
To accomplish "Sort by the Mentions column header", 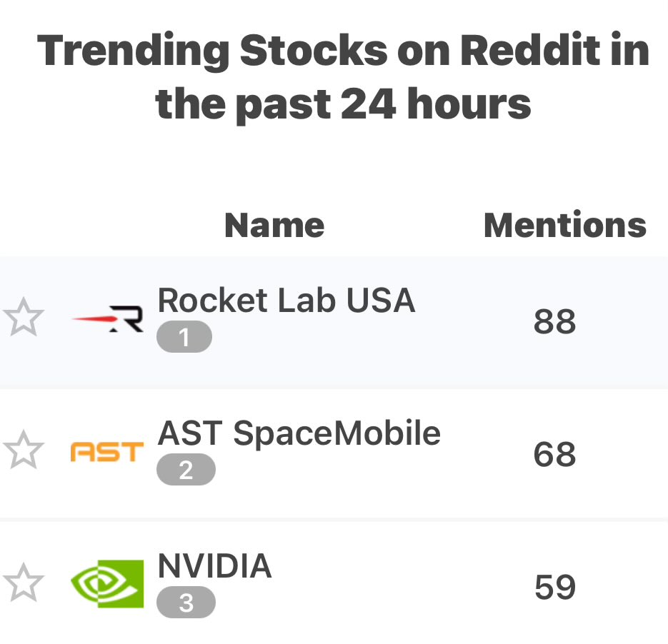I will coord(565,225).
